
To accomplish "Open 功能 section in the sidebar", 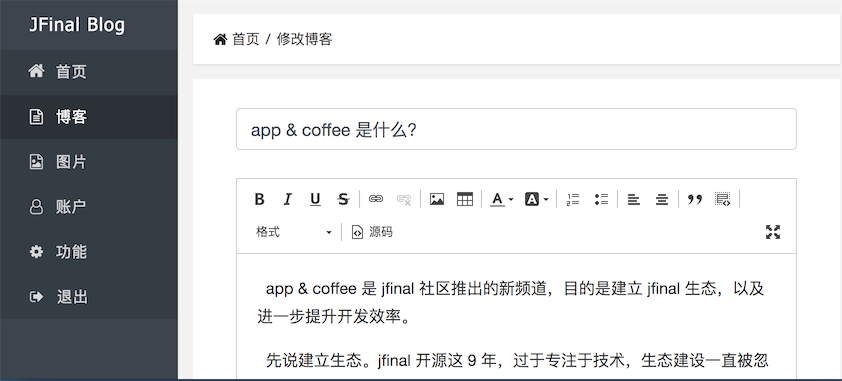I will pos(89,252).
